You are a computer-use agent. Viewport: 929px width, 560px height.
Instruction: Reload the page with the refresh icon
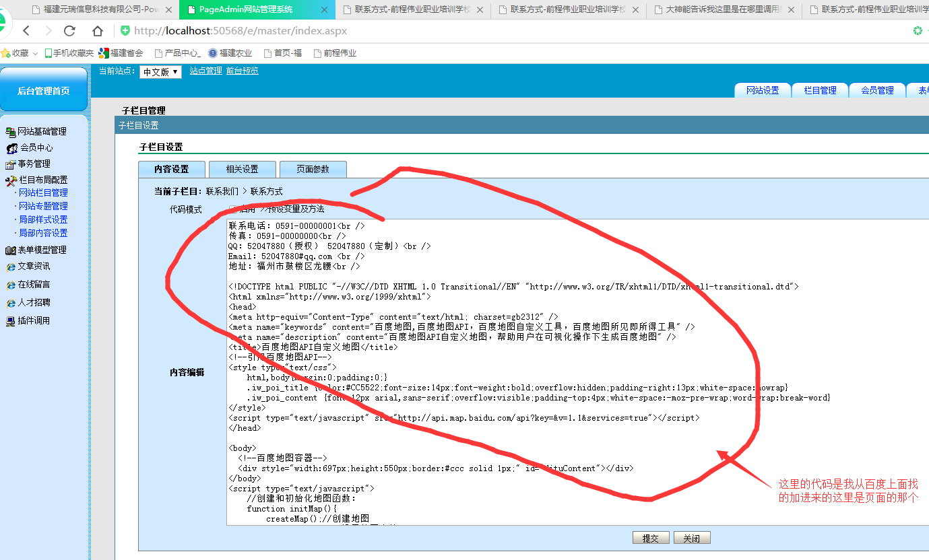tap(69, 31)
